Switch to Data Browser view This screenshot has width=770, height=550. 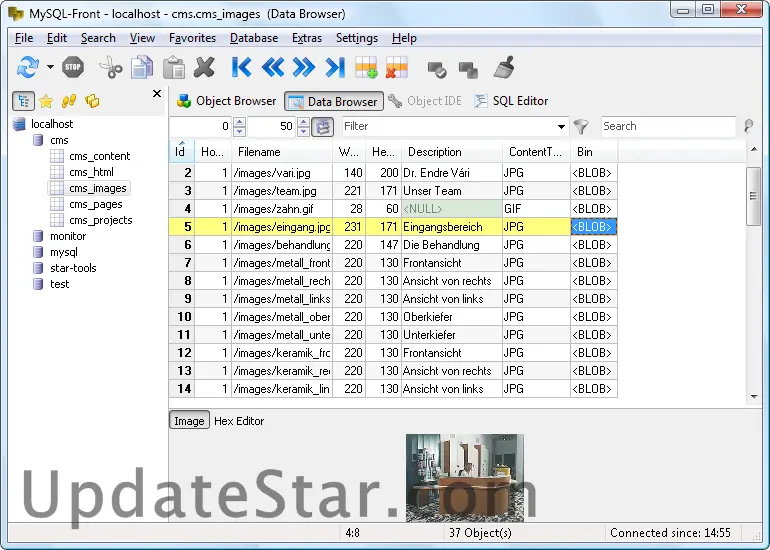pyautogui.click(x=334, y=102)
